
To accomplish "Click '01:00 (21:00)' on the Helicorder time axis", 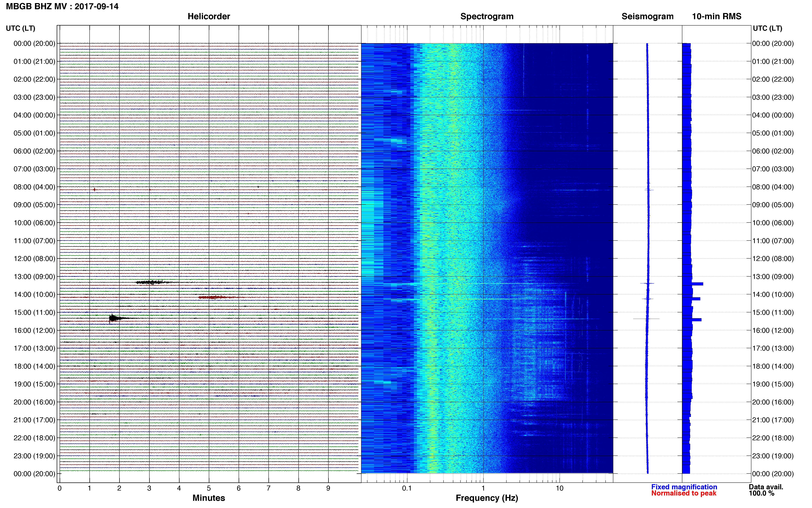I will click(34, 62).
